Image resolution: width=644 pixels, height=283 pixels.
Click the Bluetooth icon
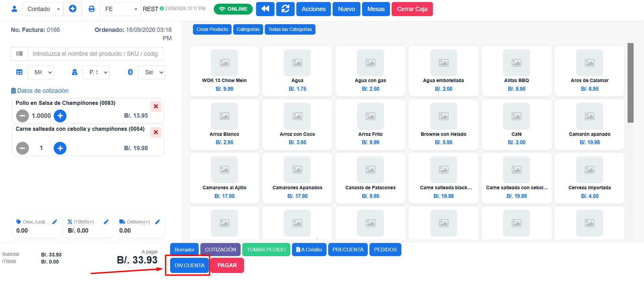tap(130, 72)
